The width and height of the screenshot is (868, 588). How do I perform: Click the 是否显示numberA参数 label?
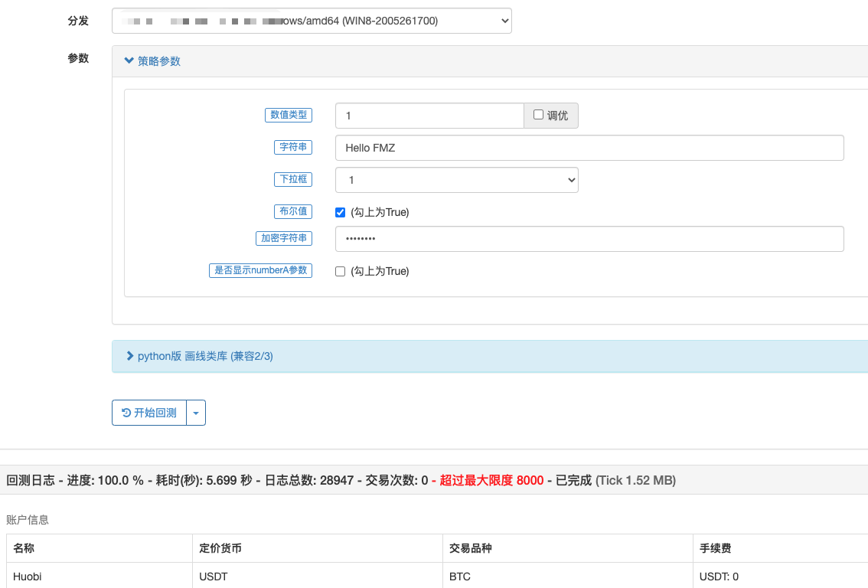point(261,270)
